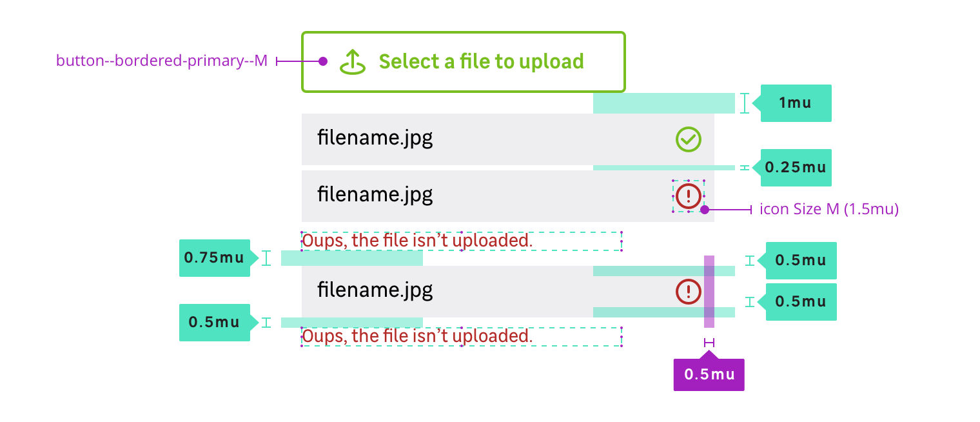
Task: Open the 'icon Size M (1.5mu)' annotation link
Action: tap(828, 209)
